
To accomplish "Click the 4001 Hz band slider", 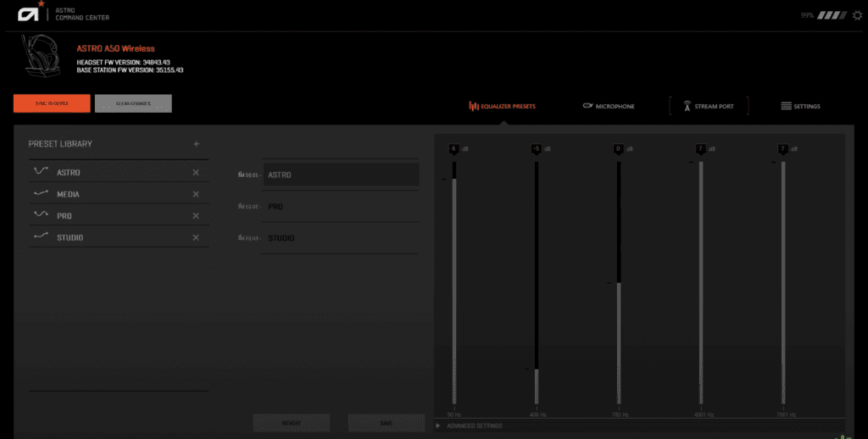I will [701, 282].
